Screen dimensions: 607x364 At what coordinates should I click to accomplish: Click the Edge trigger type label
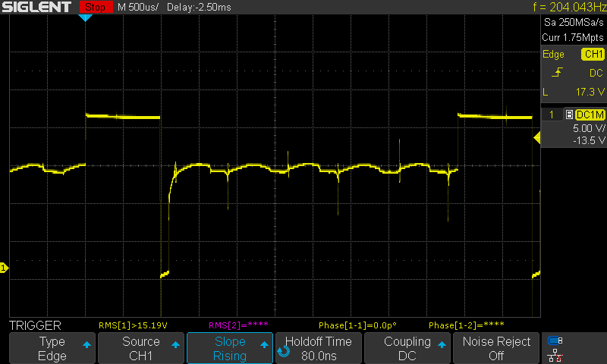[x=553, y=54]
